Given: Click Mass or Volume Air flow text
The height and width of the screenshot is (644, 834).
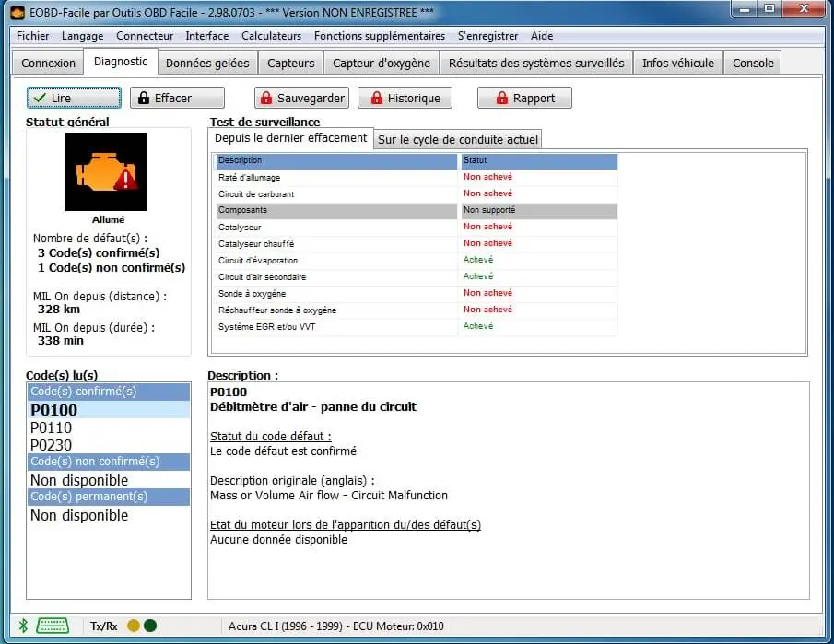Looking at the screenshot, I should coord(329,496).
